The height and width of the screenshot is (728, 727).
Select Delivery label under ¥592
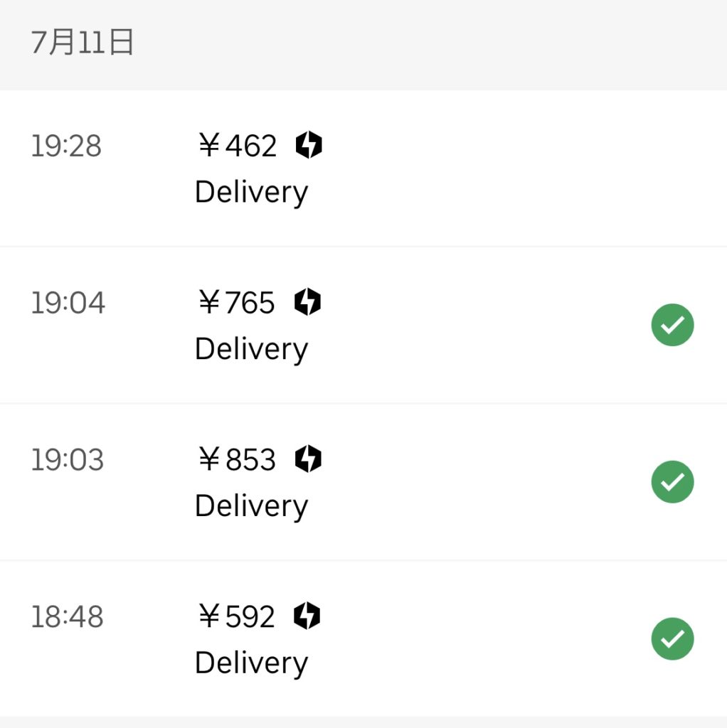[x=251, y=663]
